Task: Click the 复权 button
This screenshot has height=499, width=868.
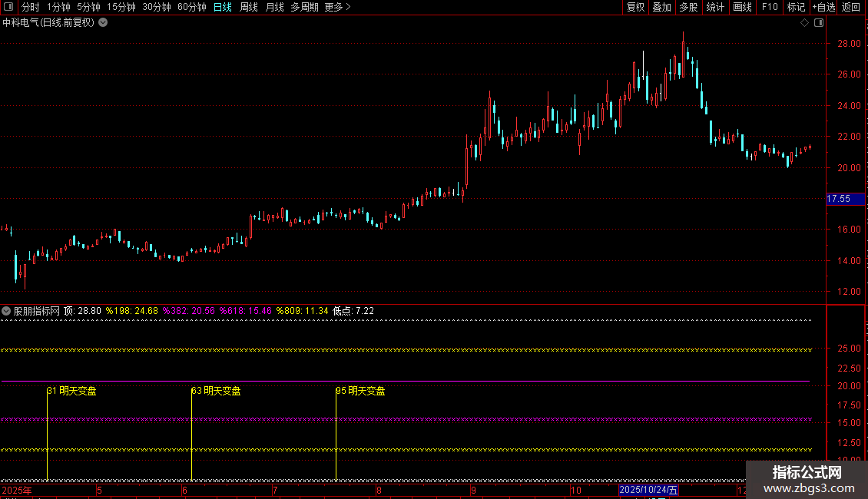Action: [x=635, y=7]
